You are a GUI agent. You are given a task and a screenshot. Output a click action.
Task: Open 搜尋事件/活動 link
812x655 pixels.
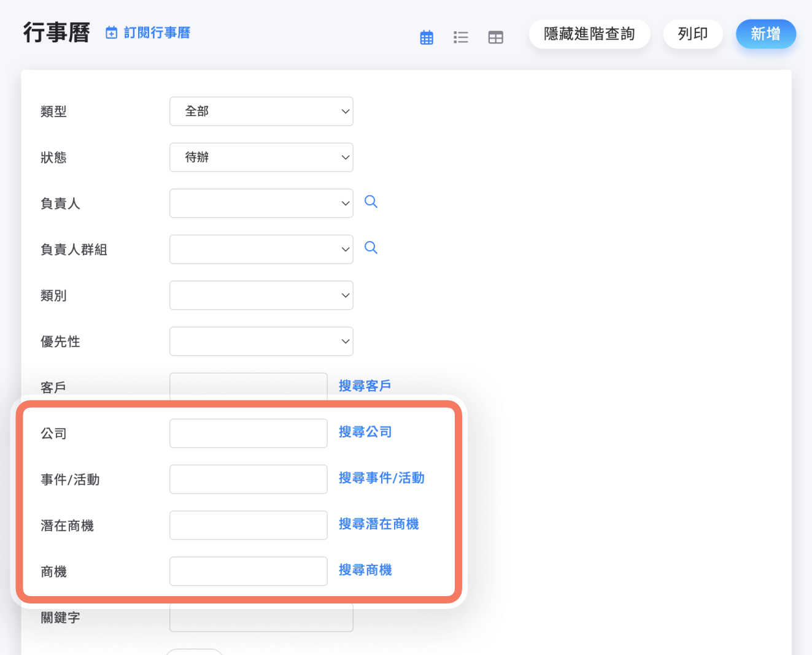click(x=382, y=478)
